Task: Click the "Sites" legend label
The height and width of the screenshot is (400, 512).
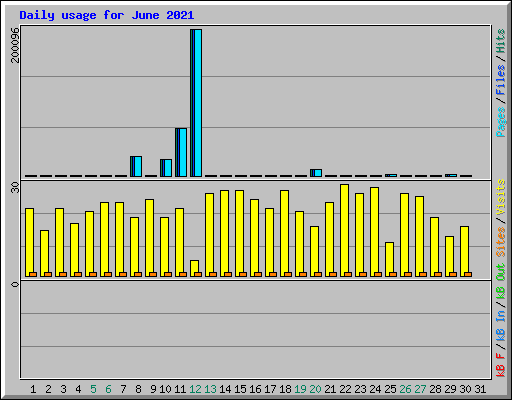Action: click(x=500, y=242)
